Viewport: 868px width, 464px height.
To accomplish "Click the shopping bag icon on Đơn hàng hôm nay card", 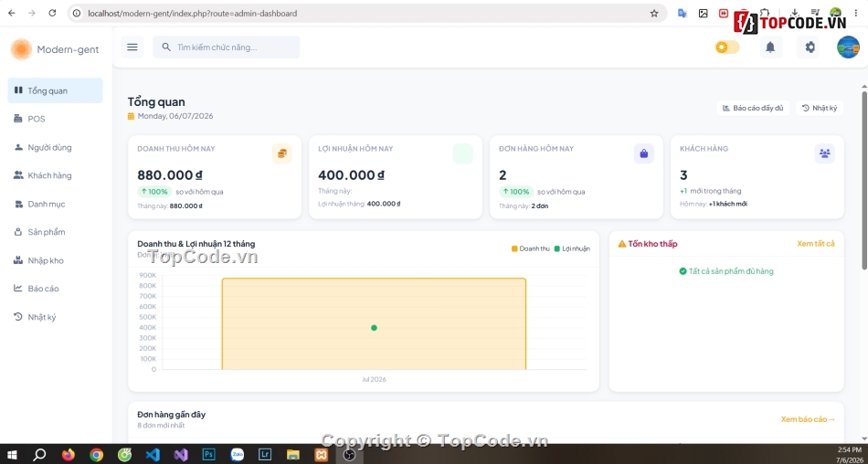I will pos(644,153).
